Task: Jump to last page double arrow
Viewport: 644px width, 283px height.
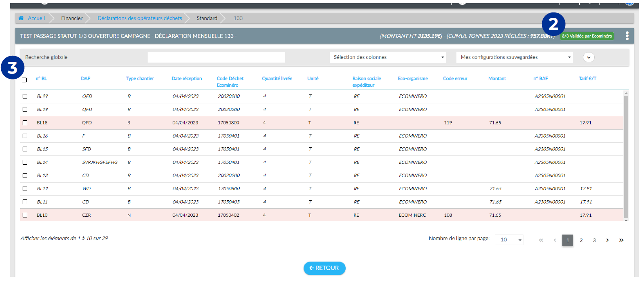Action: (x=621, y=240)
